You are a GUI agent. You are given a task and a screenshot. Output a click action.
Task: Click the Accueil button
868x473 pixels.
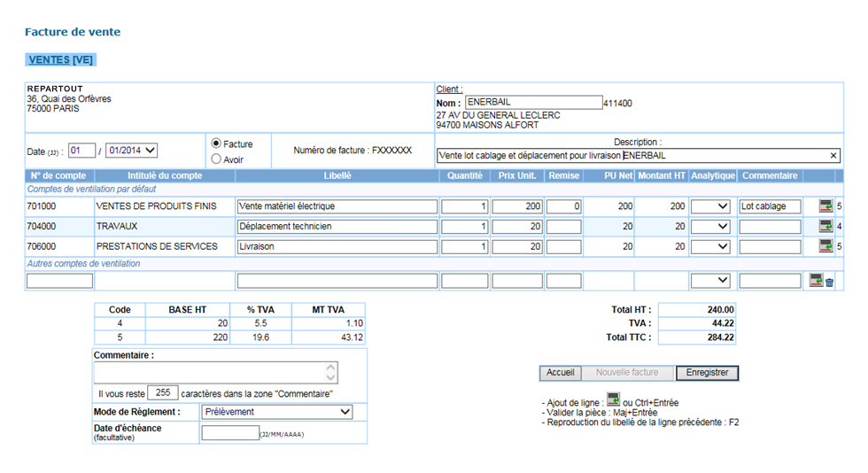560,373
